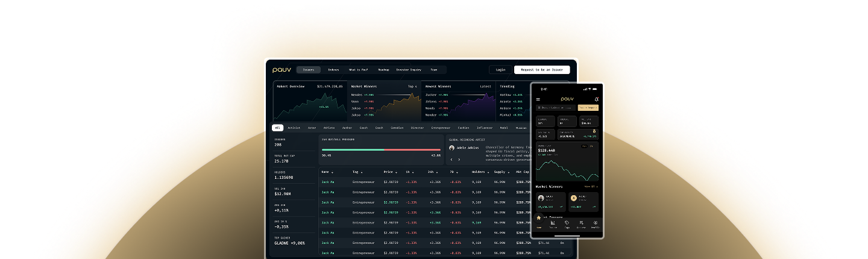This screenshot has height=259, width=868.
Task: Tap the chart icon in phone nav
Action: [x=553, y=224]
